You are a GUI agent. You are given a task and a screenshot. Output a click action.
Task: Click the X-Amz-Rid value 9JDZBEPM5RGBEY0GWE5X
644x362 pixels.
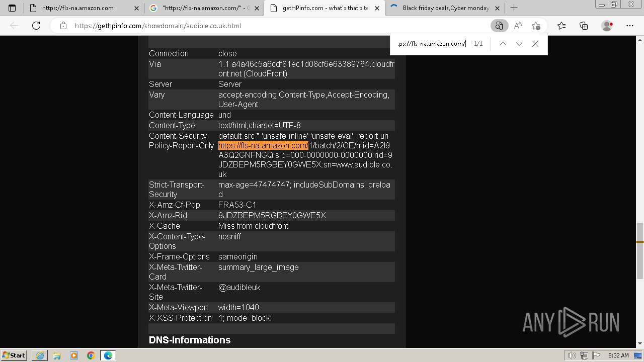[272, 215]
